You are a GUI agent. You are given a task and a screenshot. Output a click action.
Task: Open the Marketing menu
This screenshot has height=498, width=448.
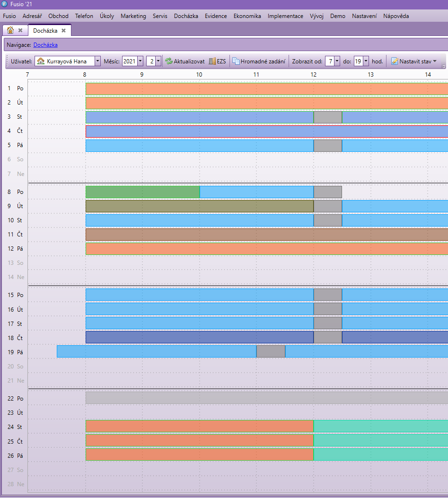click(x=133, y=16)
